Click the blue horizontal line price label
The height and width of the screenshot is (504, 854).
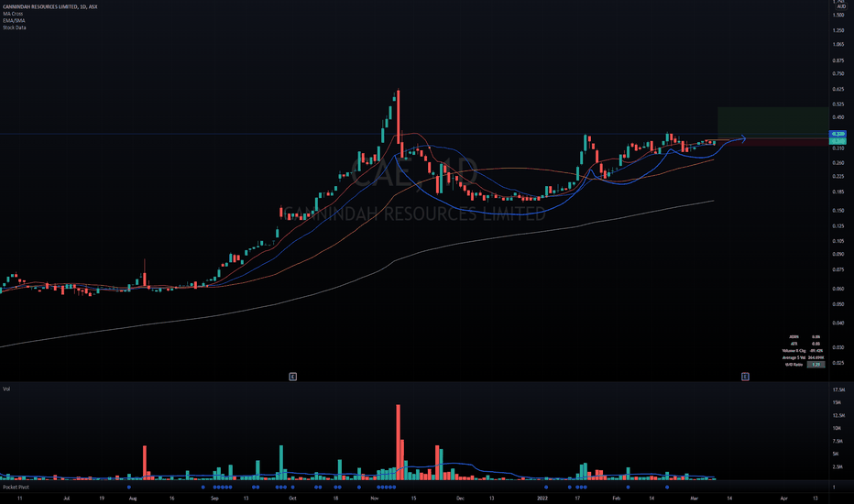838,134
